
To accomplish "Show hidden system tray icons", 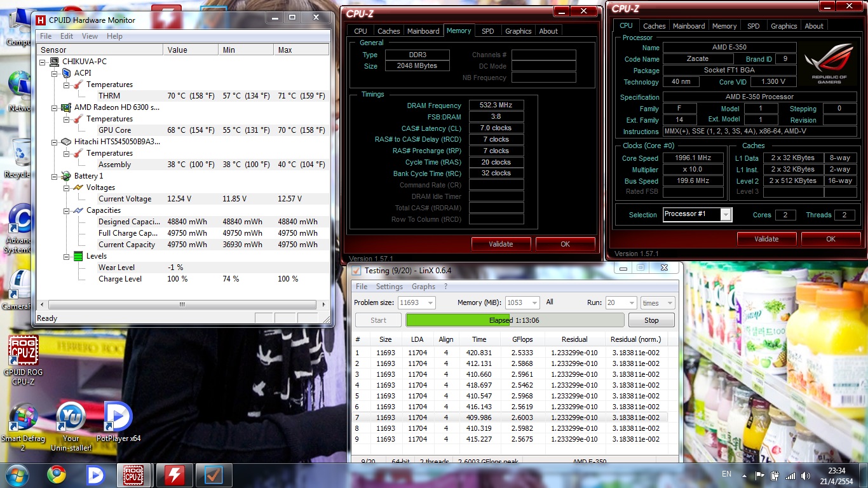I will (745, 475).
